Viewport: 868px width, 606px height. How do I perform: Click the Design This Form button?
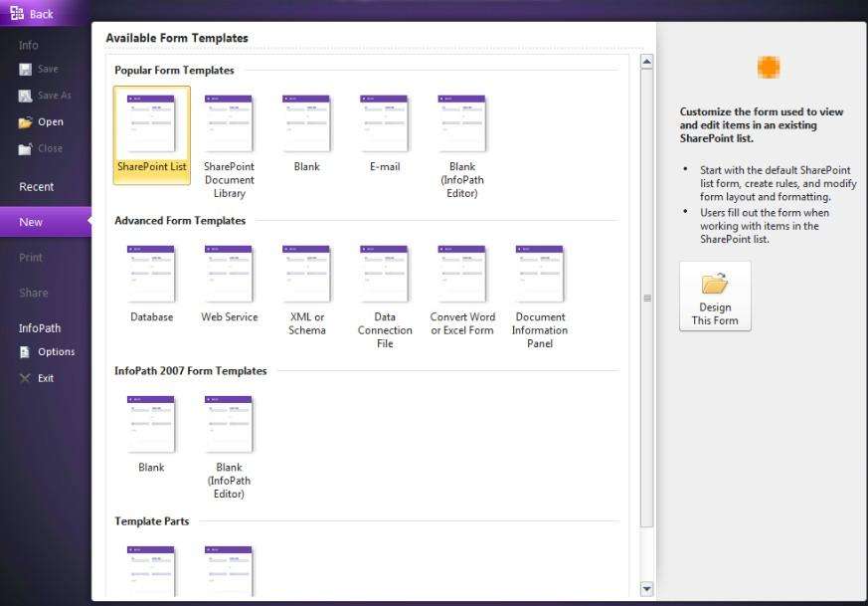(715, 297)
